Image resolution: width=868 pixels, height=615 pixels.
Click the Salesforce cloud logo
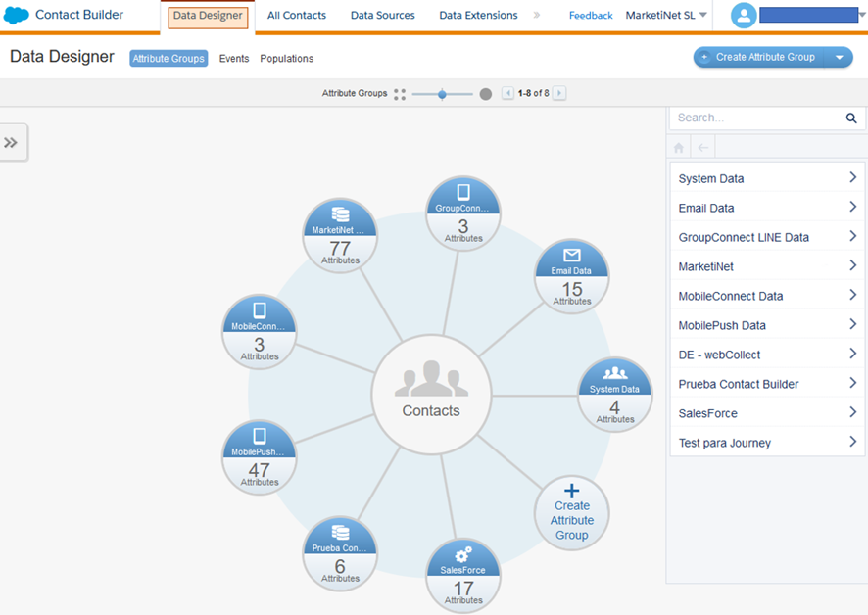16,15
